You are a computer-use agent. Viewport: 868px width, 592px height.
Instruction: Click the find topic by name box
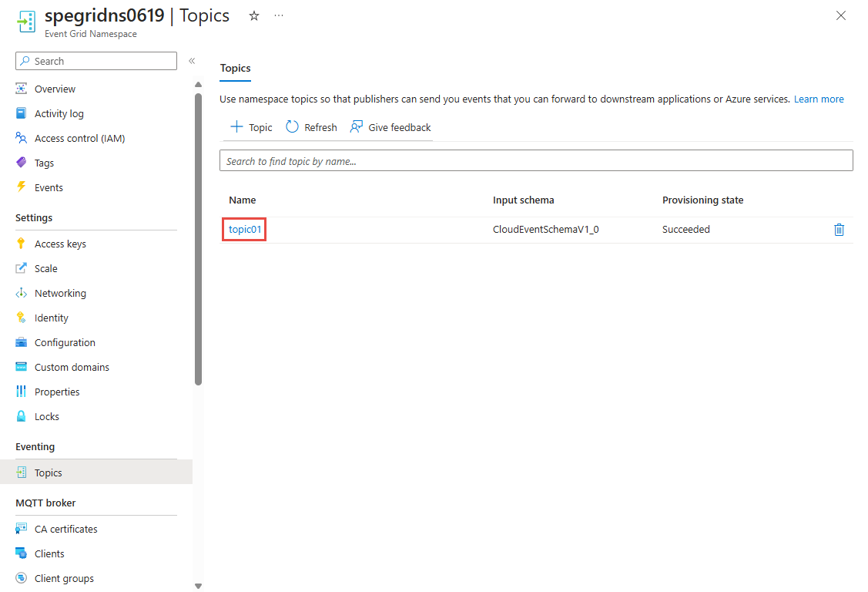tap(536, 160)
